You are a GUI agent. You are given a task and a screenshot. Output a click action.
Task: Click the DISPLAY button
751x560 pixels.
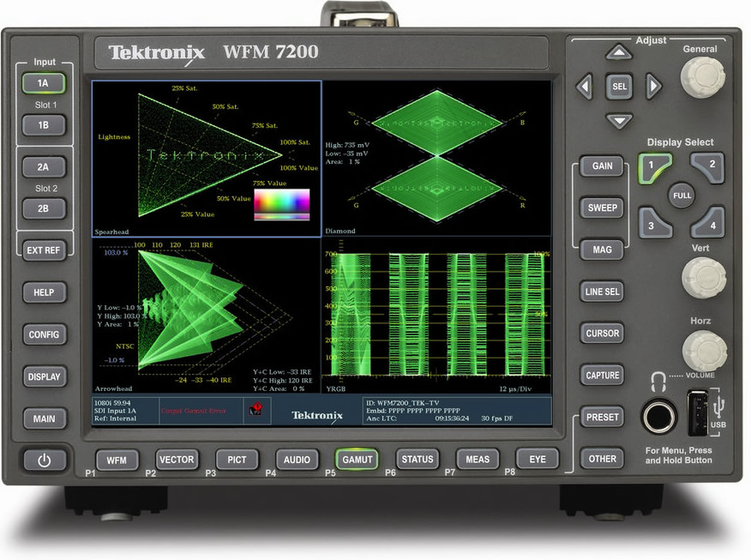tap(44, 377)
